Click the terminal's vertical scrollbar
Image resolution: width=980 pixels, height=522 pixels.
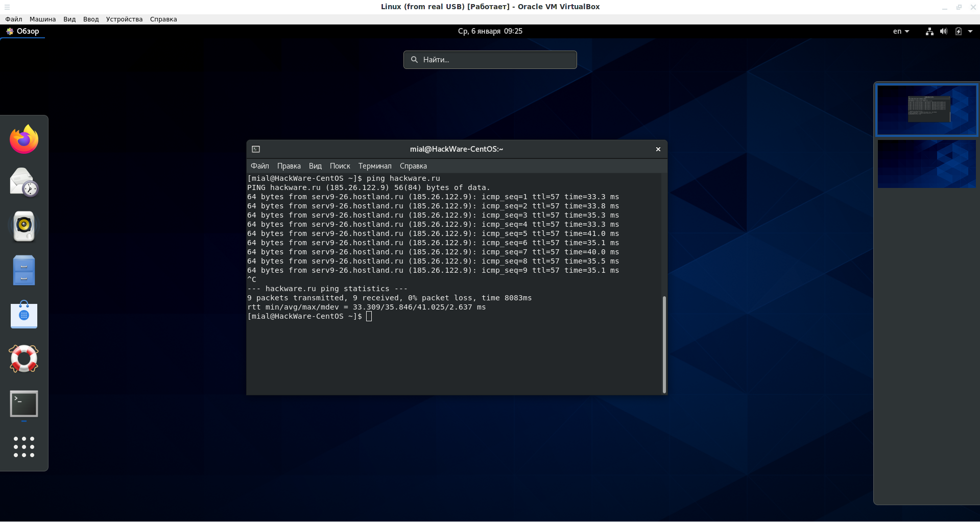click(x=664, y=344)
